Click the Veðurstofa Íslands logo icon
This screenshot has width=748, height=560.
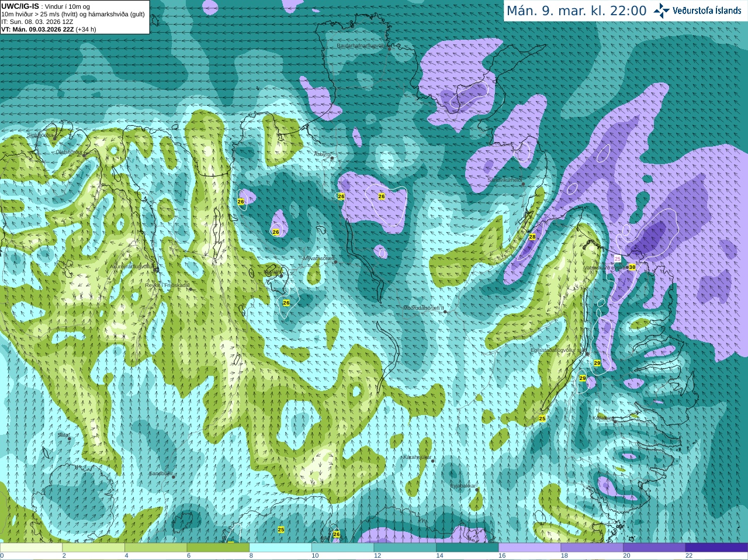click(x=662, y=11)
